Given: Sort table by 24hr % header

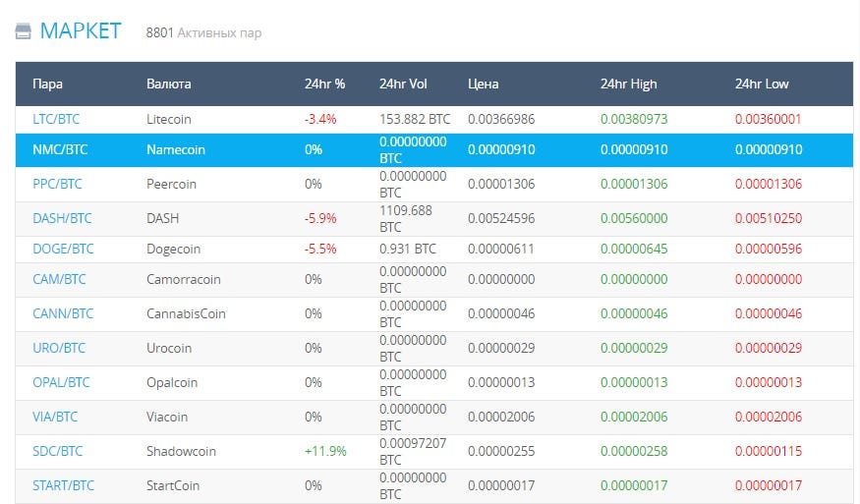Looking at the screenshot, I should [x=324, y=84].
